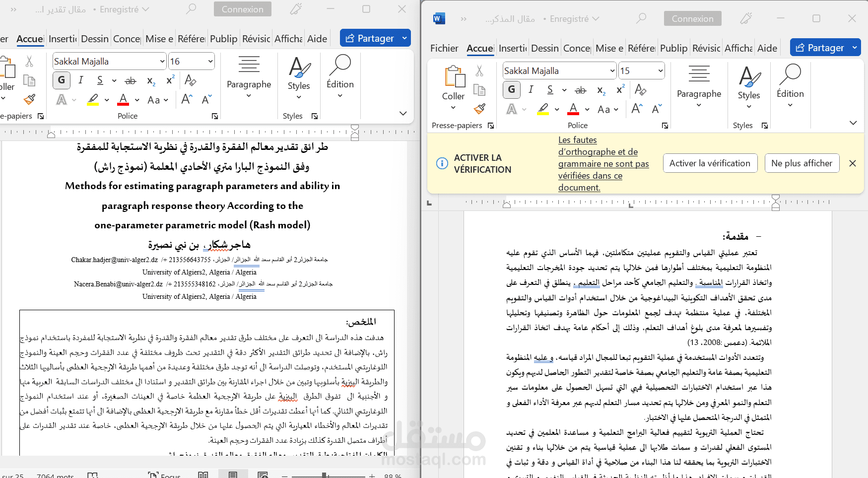The image size is (868, 478).
Task: Open font size dropdown in right window
Action: click(661, 70)
